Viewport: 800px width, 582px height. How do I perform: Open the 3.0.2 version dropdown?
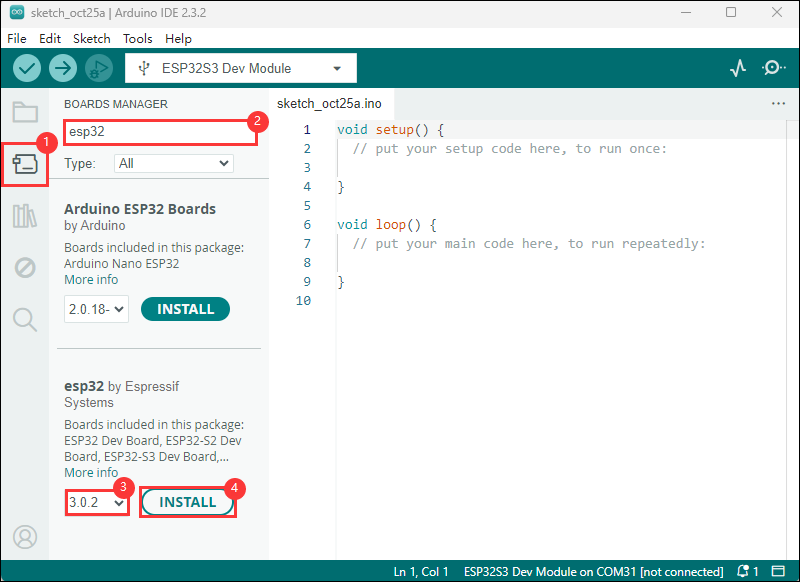click(x=97, y=502)
